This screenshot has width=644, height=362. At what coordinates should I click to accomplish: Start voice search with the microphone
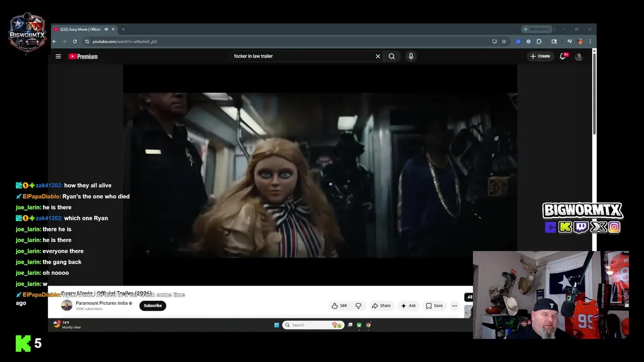pos(411,56)
